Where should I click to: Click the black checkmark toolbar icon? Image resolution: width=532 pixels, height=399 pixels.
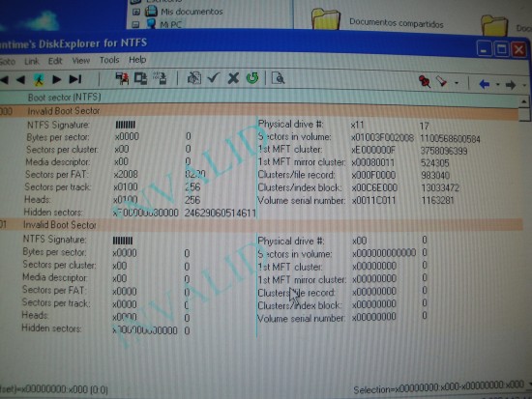pyautogui.click(x=214, y=78)
